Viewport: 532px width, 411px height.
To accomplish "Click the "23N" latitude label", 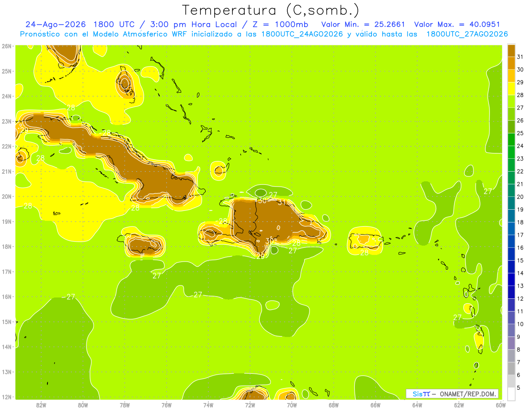I will pos(6,121).
